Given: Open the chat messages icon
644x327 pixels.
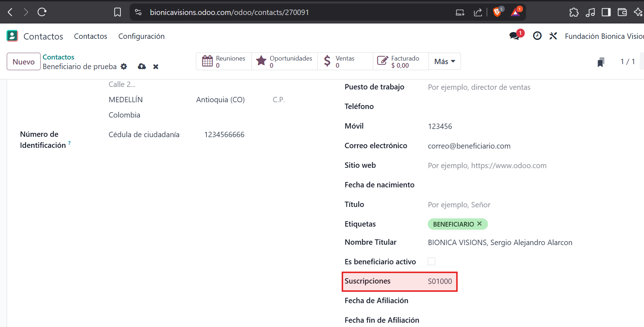Looking at the screenshot, I should pyautogui.click(x=514, y=36).
